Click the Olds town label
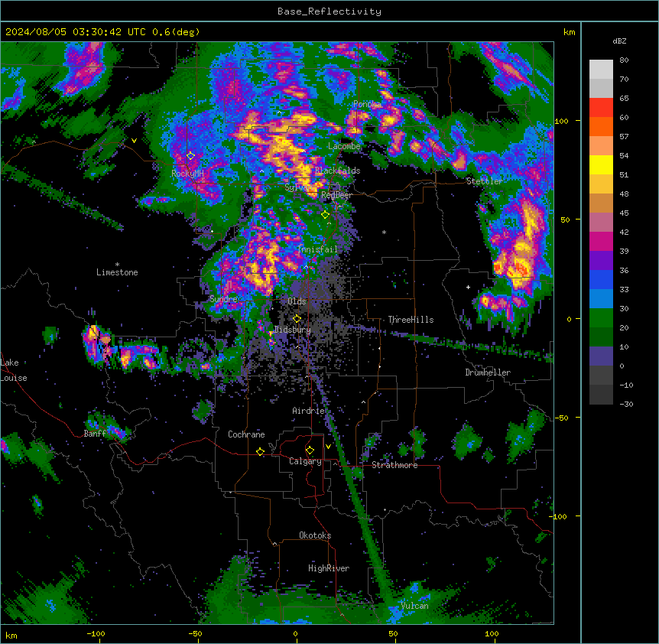659x644 pixels. click(x=297, y=301)
